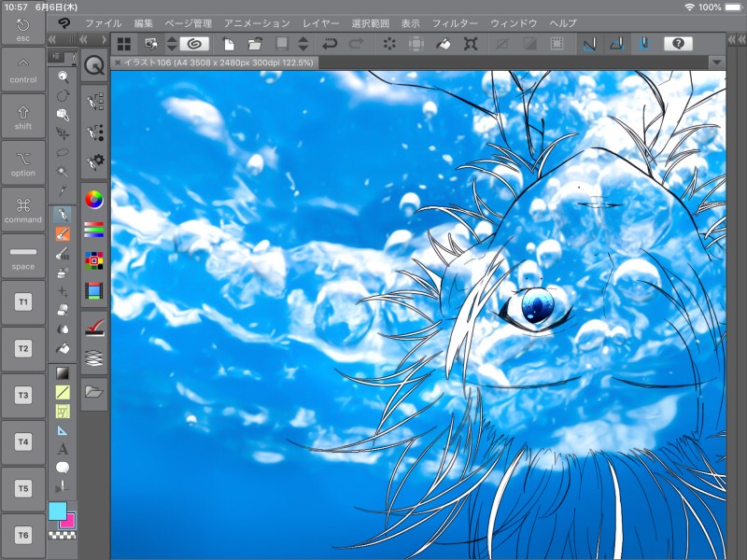This screenshot has width=747, height=560.
Task: Select the orange Brush tool
Action: pos(63,234)
